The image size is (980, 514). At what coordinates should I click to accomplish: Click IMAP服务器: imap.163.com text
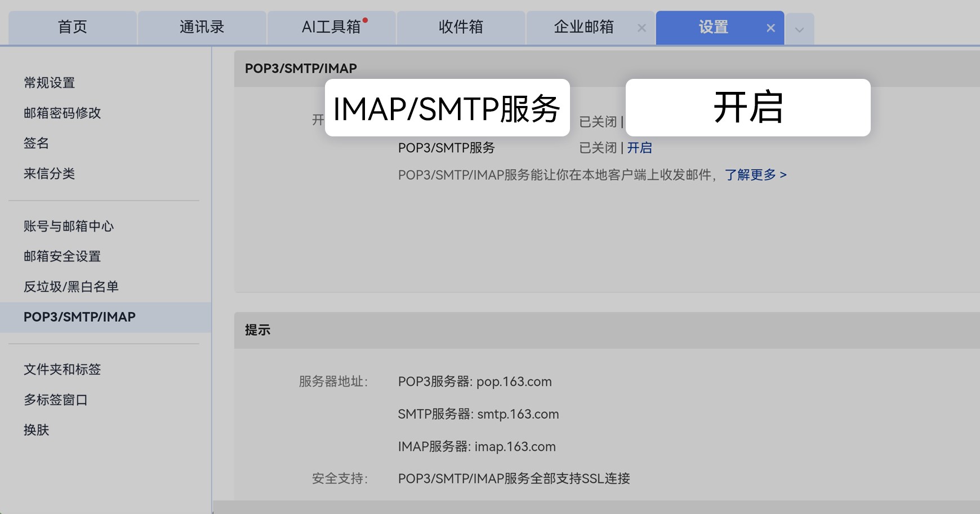(477, 446)
